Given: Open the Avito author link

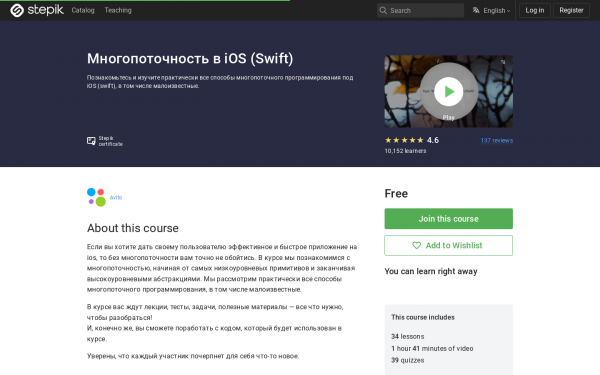Looking at the screenshot, I should tap(116, 197).
